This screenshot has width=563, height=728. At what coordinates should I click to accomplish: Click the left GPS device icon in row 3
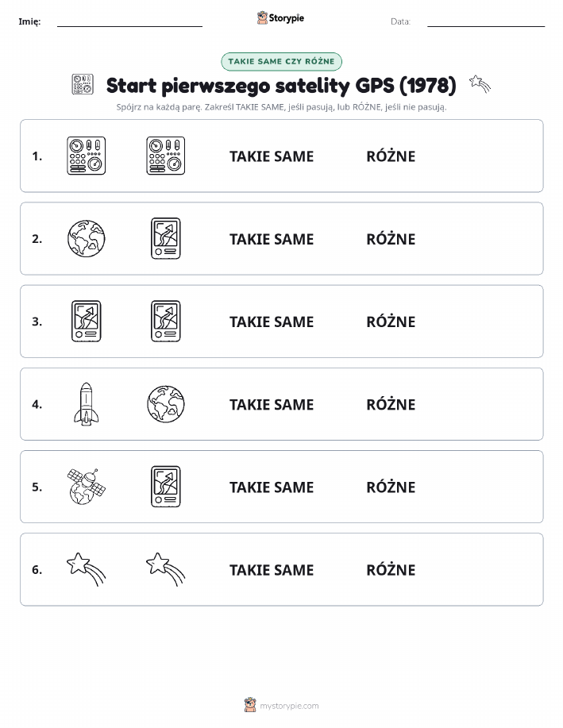click(x=86, y=322)
